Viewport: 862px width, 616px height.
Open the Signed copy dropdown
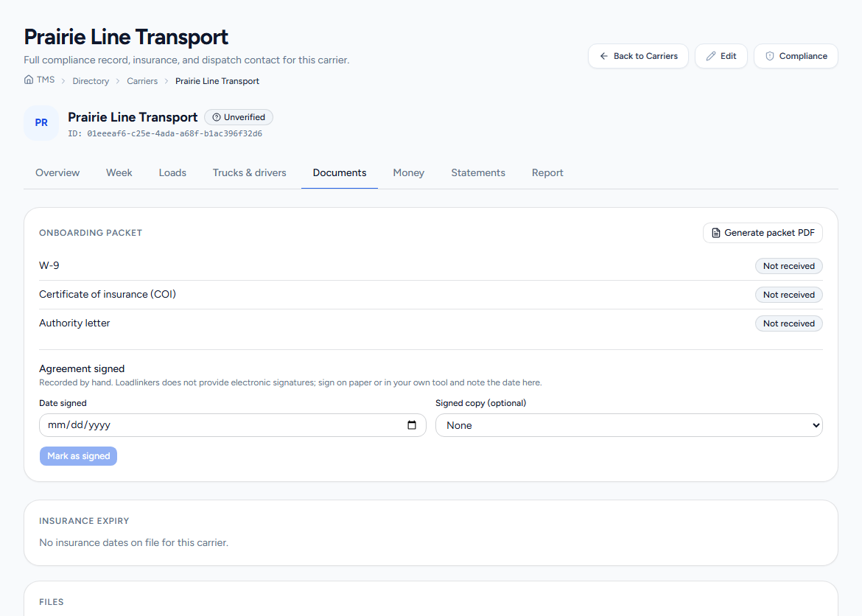(x=629, y=425)
